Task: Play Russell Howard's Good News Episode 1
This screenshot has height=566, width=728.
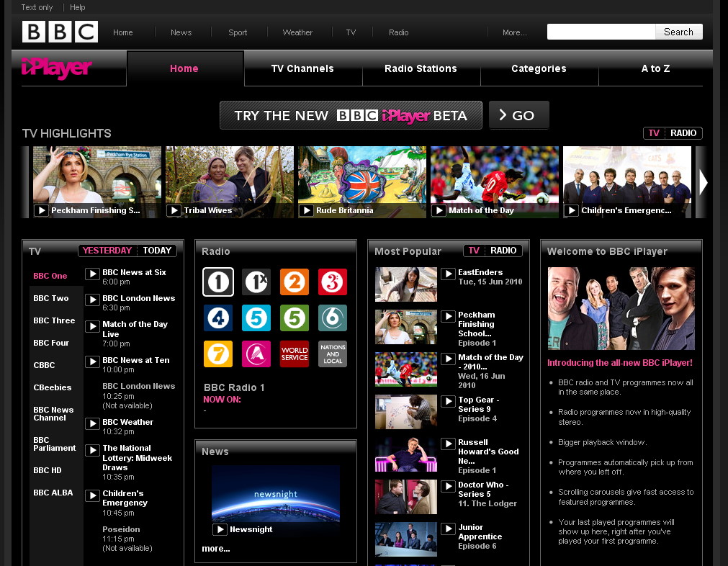Action: point(448,444)
